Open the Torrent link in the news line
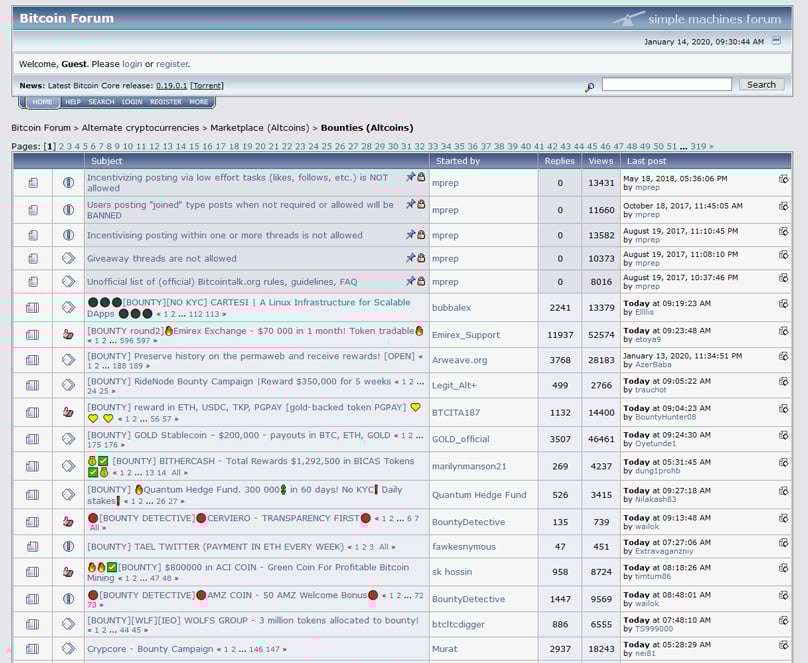Viewport: 808px width, 663px height. point(207,86)
